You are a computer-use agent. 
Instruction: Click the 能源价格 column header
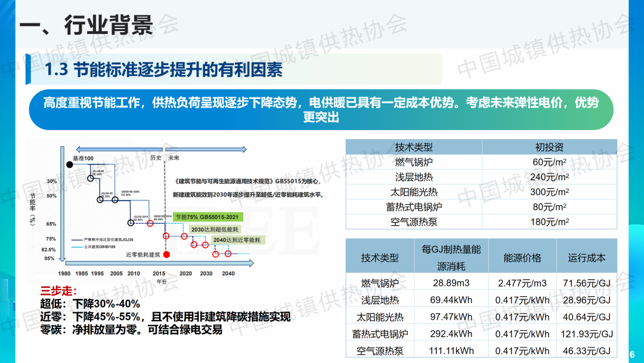click(522, 257)
